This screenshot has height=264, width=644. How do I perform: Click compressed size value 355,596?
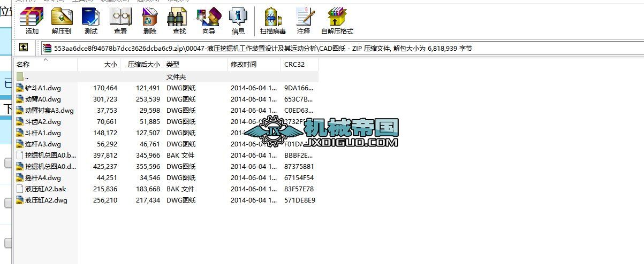coord(148,167)
